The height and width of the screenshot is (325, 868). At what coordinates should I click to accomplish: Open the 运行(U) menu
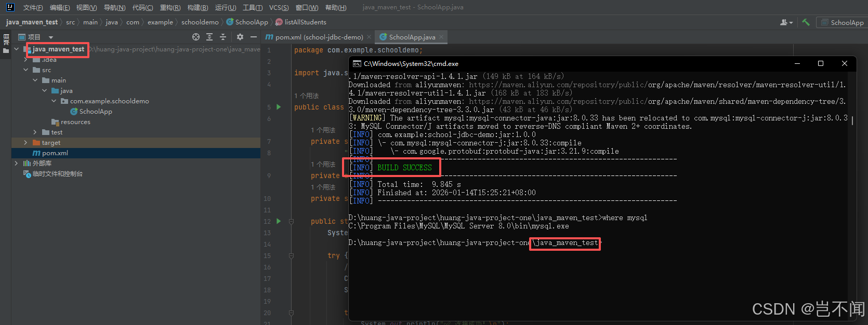226,7
